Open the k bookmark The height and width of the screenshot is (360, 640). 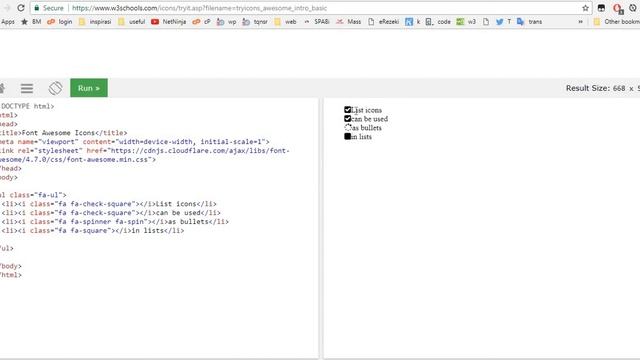(x=413, y=22)
